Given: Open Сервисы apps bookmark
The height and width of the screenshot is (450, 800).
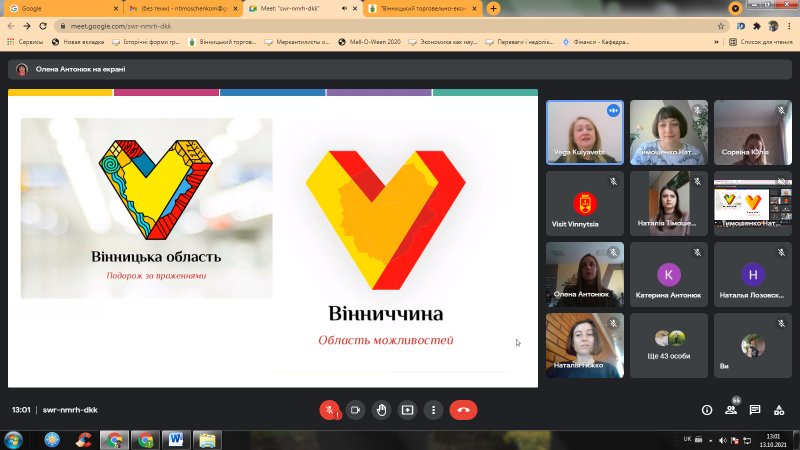Looking at the screenshot, I should tap(25, 42).
